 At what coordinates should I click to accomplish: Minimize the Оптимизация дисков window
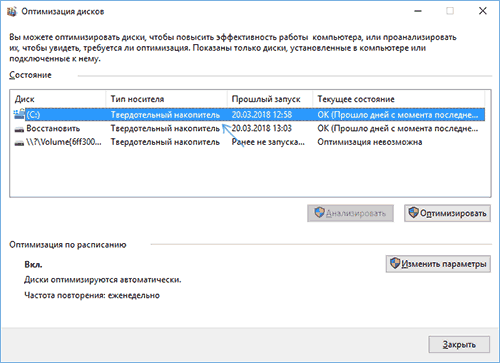pyautogui.click(x=418, y=11)
